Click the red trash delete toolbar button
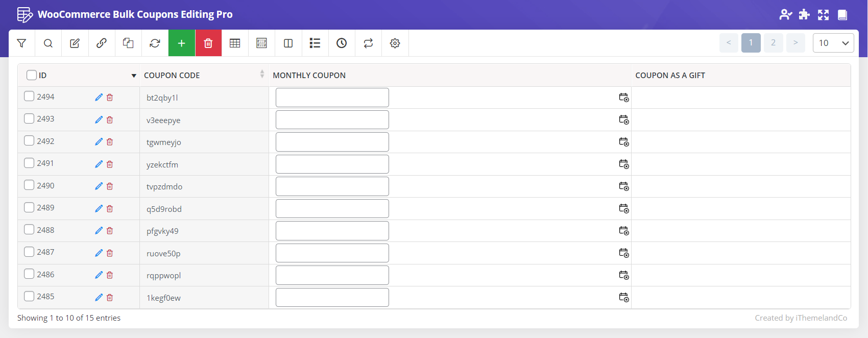Viewport: 868px width, 338px height. (x=208, y=43)
